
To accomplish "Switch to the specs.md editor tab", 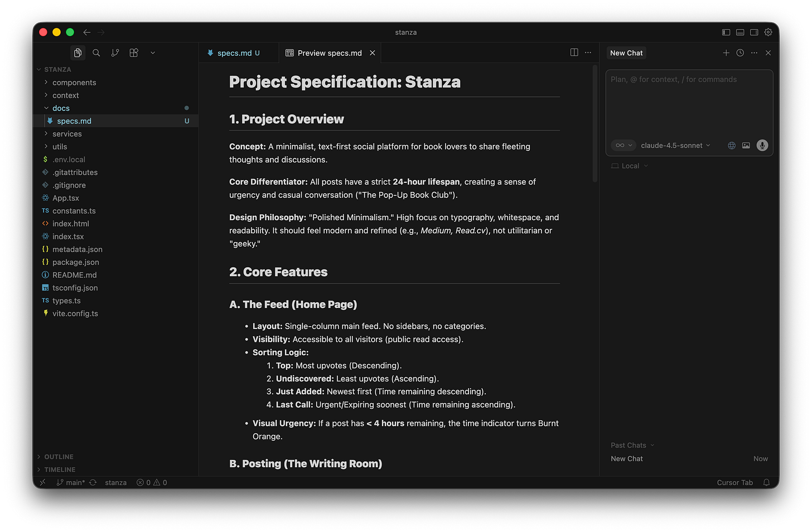I will click(x=234, y=52).
